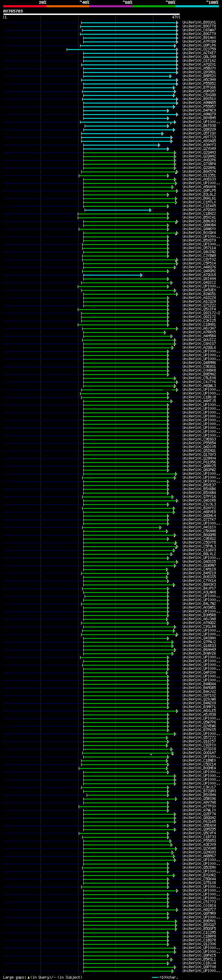Open hit UniRef100_B9IAK0
This screenshot has height=980, width=222.
(x=199, y=38)
